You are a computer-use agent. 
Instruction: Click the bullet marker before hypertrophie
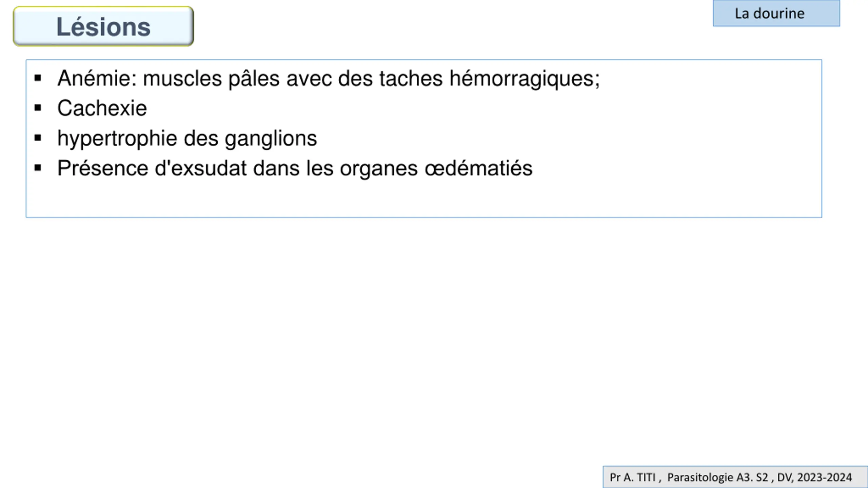(38, 138)
